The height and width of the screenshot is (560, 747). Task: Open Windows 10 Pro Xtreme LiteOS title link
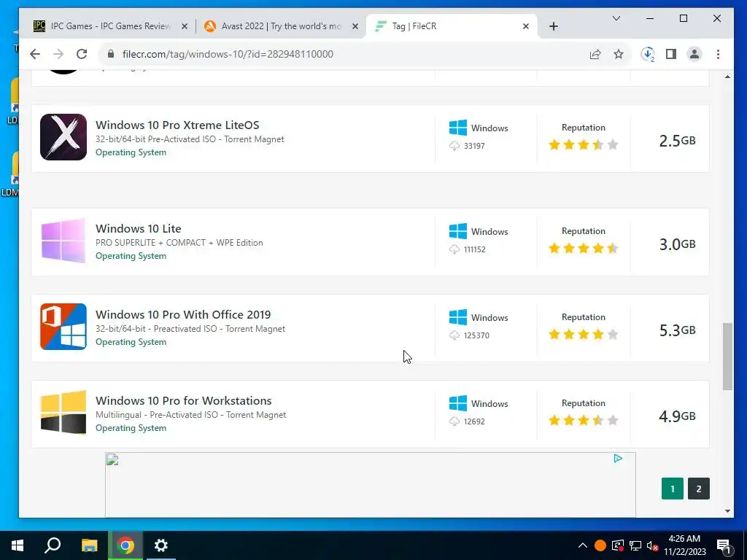tap(177, 125)
